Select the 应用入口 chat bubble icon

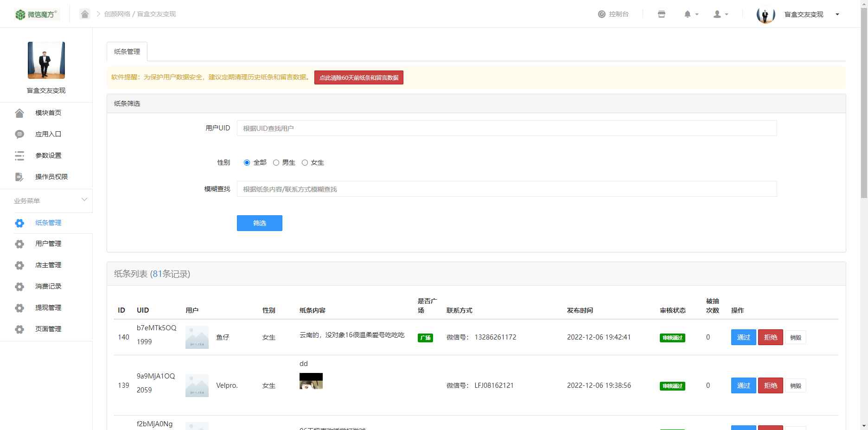19,134
